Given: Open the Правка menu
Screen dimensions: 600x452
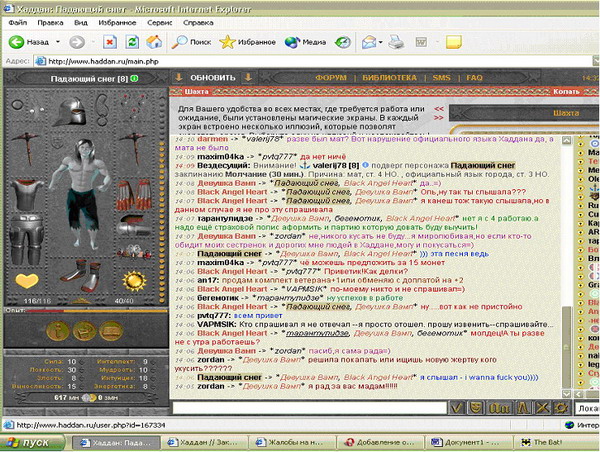Looking at the screenshot, I should point(50,23).
